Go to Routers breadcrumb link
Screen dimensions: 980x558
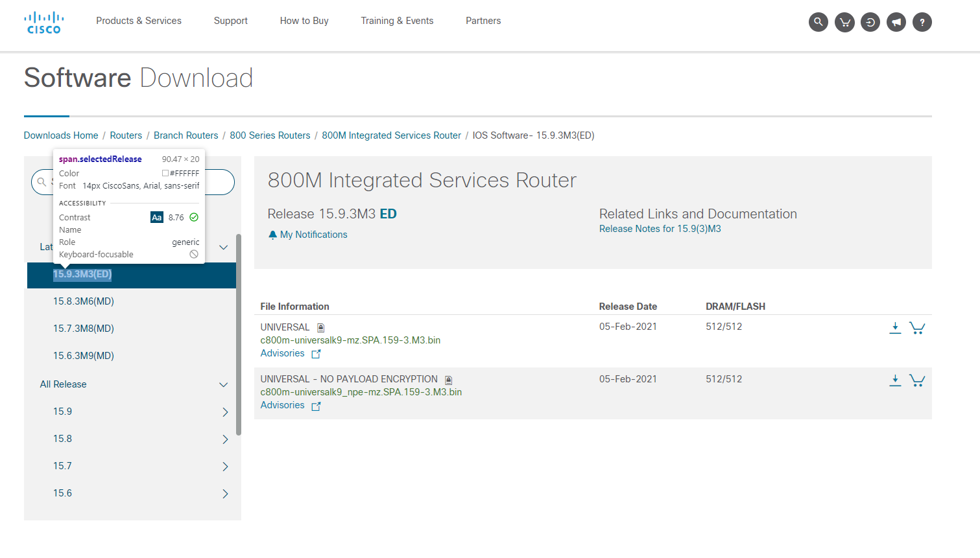(x=126, y=135)
